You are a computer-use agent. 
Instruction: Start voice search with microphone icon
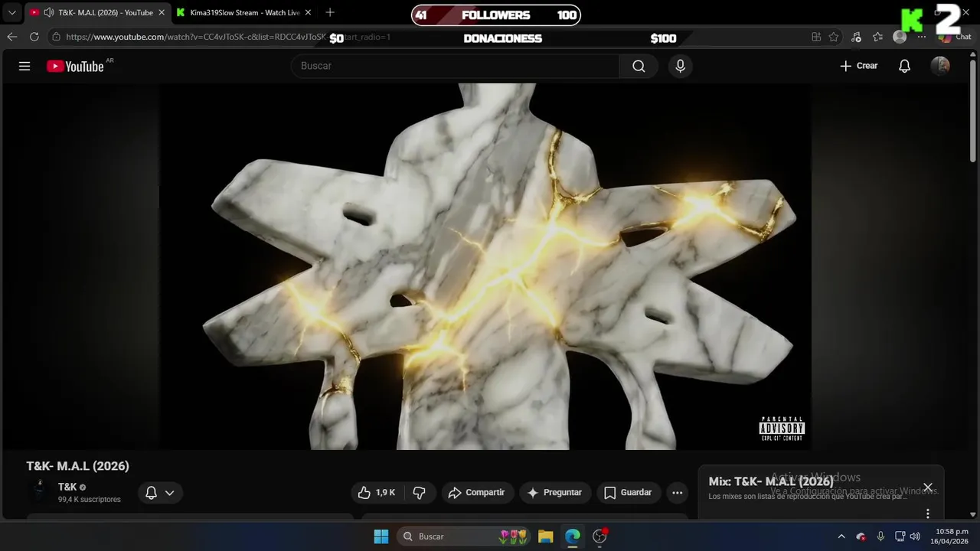pos(680,66)
